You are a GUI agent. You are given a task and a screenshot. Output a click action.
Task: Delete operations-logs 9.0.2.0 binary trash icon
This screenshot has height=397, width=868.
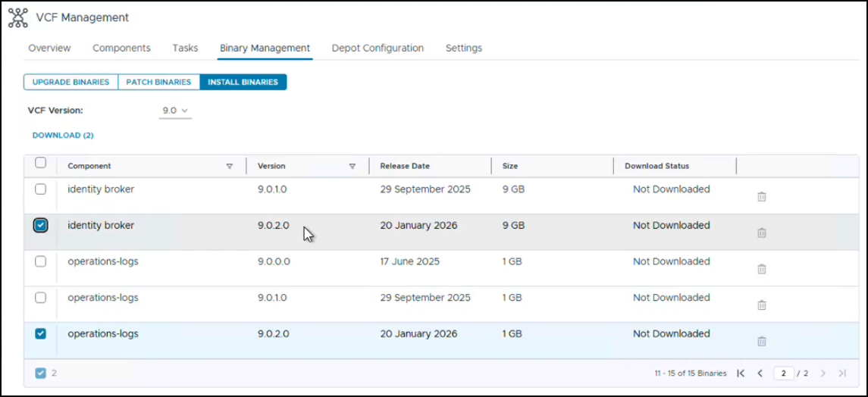click(762, 341)
